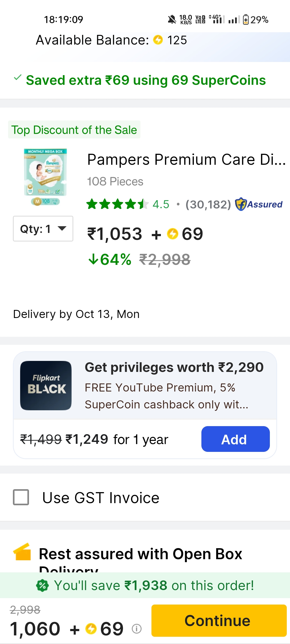Image resolution: width=290 pixels, height=644 pixels.
Task: Tap the Flipkart Assured badge icon
Action: click(241, 204)
